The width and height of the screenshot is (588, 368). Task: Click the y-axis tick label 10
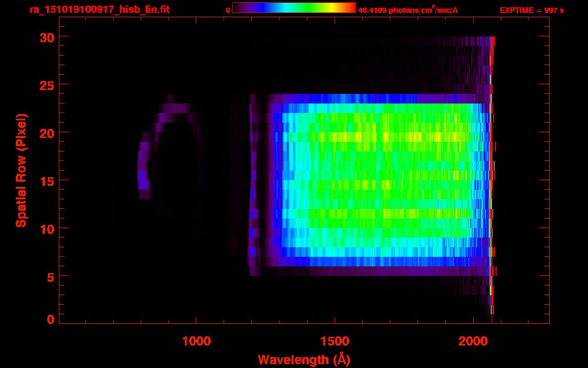47,229
